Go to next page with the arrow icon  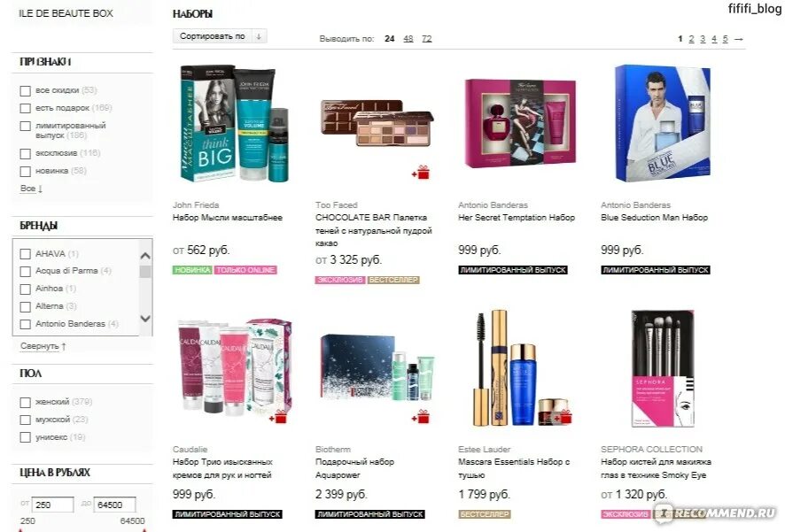coord(738,39)
